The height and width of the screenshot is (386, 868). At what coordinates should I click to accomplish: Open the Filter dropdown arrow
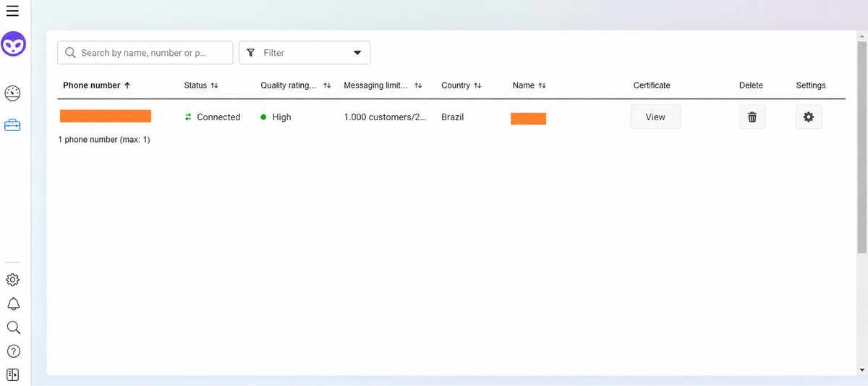tap(357, 53)
